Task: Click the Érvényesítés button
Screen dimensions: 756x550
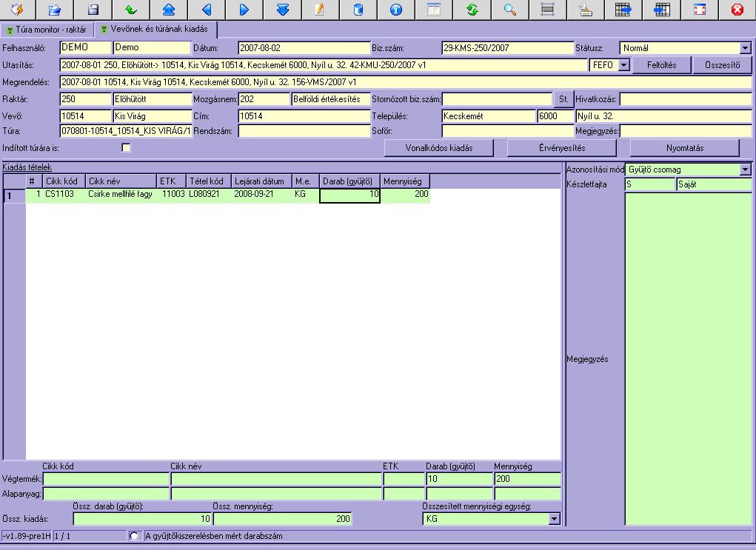Action: point(561,147)
